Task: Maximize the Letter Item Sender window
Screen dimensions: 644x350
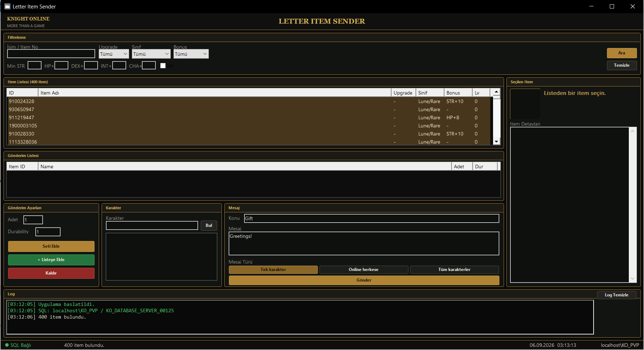Action: 612,6
